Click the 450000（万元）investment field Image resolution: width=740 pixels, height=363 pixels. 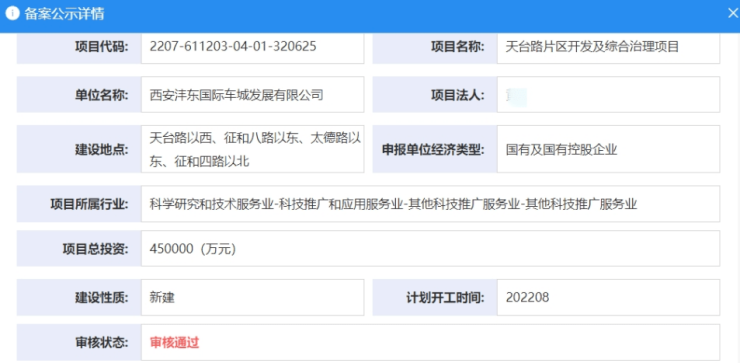[x=430, y=248]
